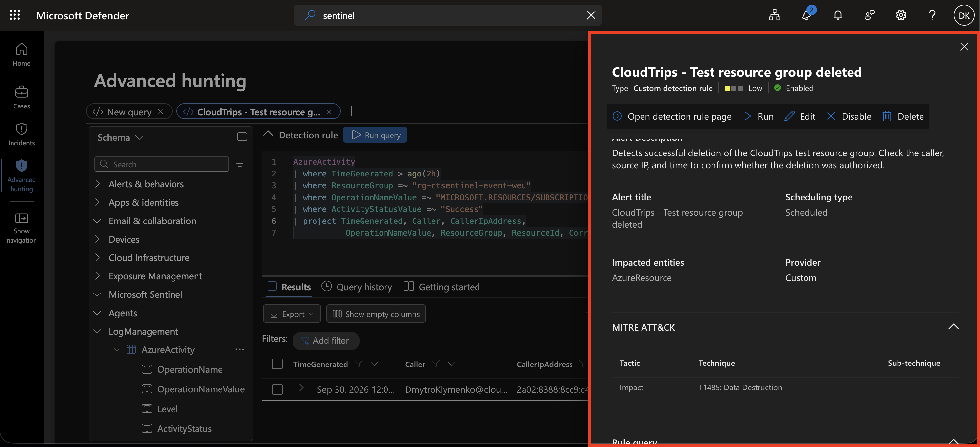Image resolution: width=980 pixels, height=447 pixels.
Task: Open the community people icon
Action: point(869,15)
